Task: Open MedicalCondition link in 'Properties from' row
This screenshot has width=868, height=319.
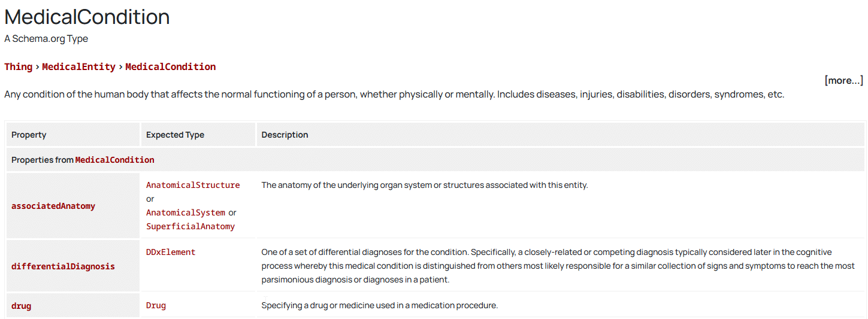Action: 114,160
